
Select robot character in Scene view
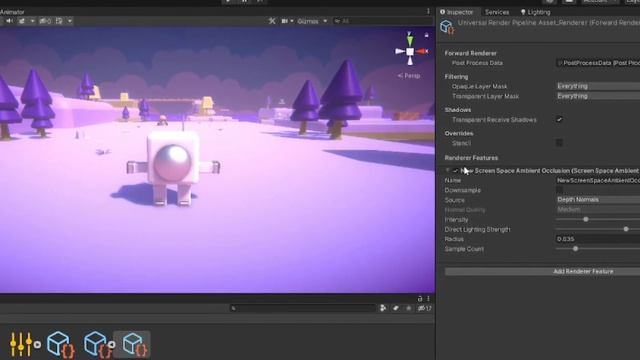173,167
